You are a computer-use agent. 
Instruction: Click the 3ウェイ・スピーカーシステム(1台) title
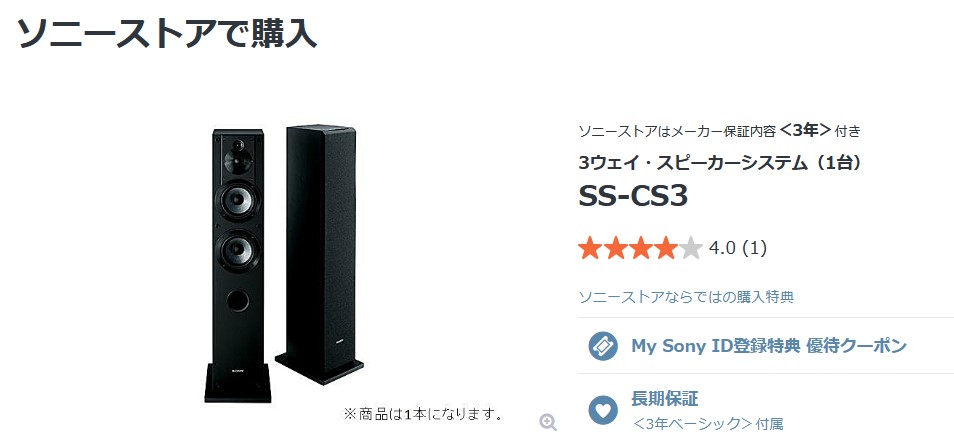[x=719, y=162]
